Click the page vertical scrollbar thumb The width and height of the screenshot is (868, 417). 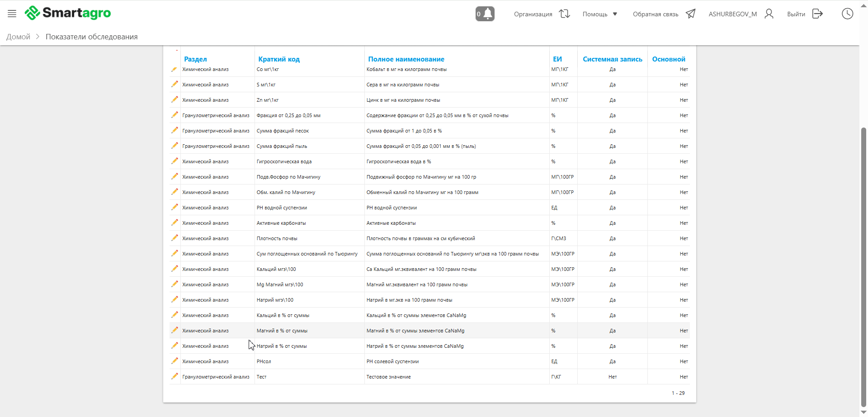pos(863,267)
